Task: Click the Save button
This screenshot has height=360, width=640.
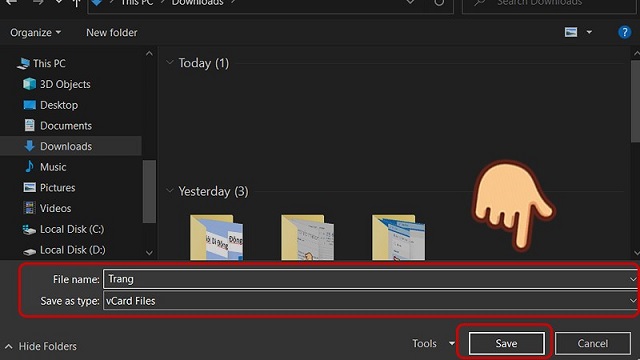Action: pyautogui.click(x=506, y=344)
